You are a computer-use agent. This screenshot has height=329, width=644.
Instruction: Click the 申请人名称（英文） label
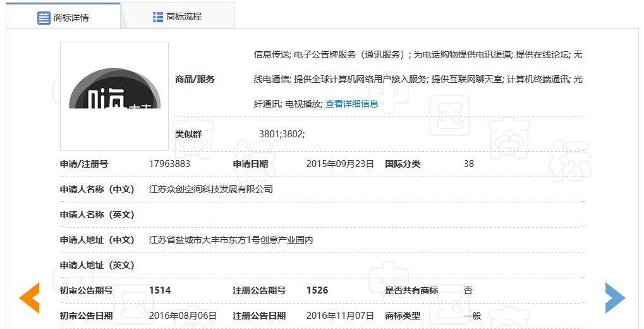click(x=97, y=214)
